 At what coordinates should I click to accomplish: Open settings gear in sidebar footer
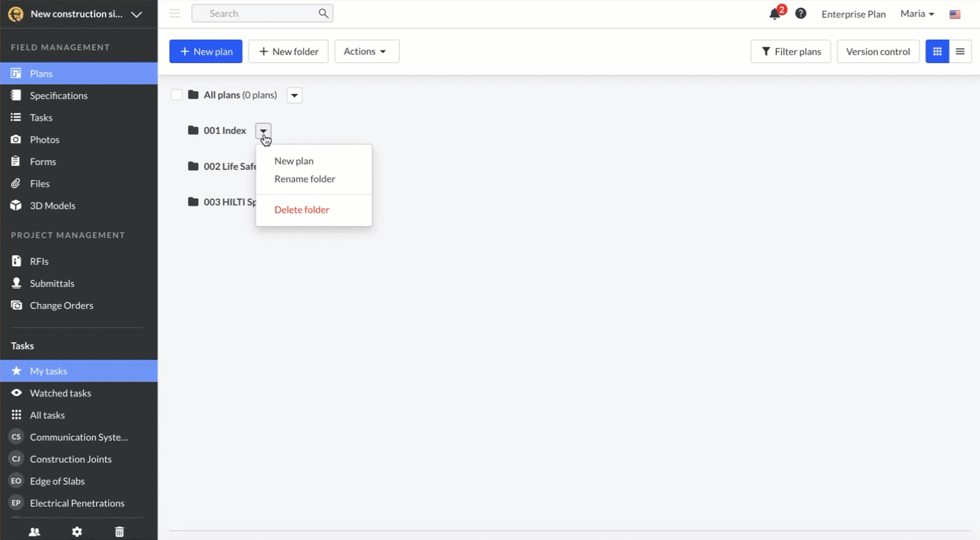(77, 532)
